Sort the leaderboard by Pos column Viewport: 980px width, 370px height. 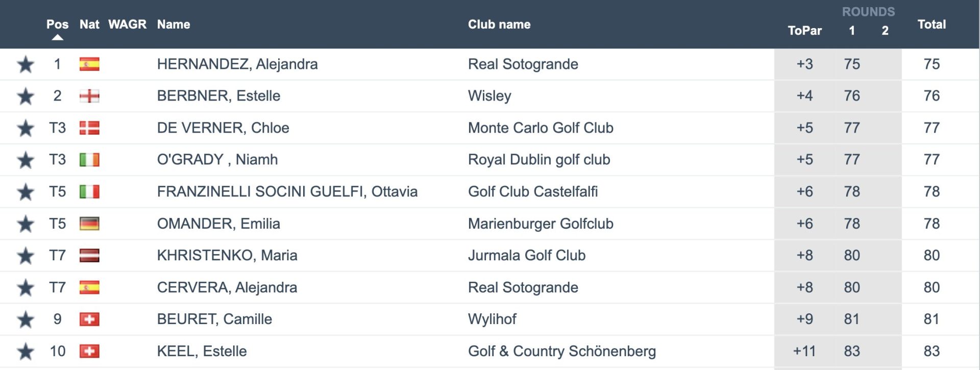pyautogui.click(x=57, y=24)
